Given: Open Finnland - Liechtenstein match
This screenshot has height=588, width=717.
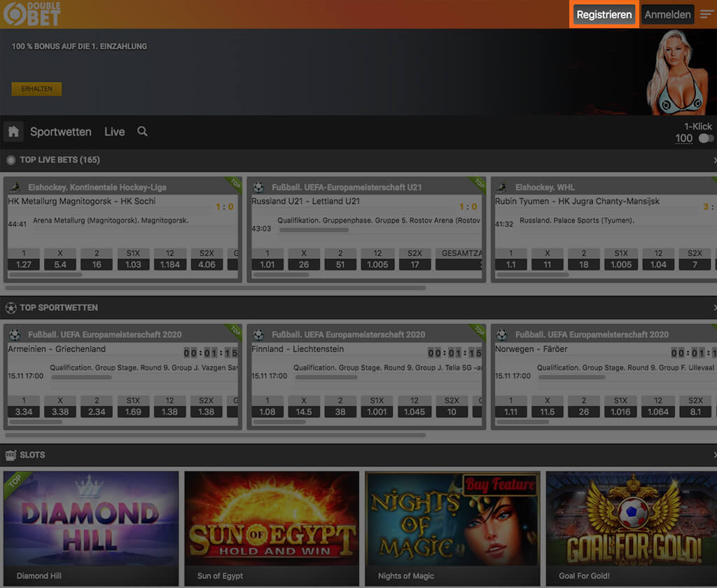Looking at the screenshot, I should tap(298, 349).
